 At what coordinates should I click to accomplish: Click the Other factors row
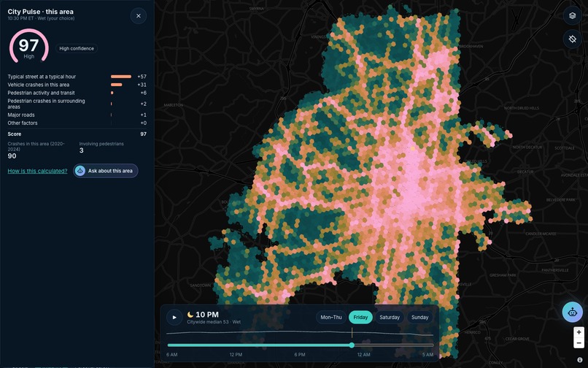click(77, 123)
